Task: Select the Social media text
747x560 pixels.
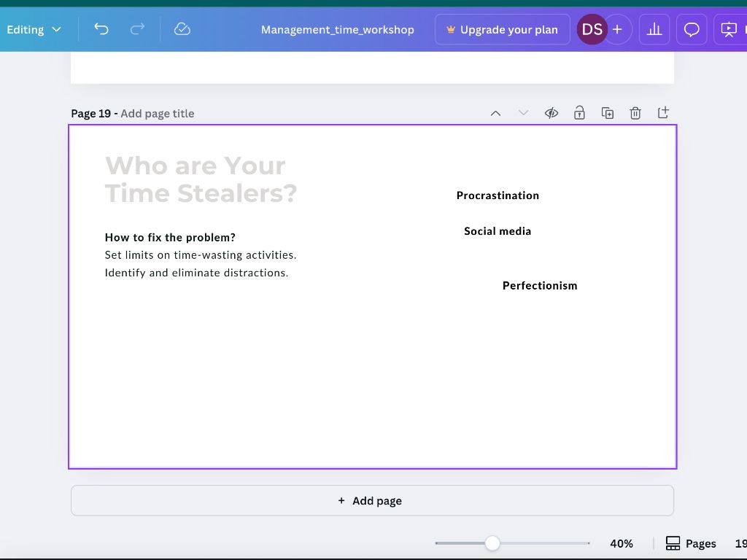Action: pyautogui.click(x=498, y=231)
